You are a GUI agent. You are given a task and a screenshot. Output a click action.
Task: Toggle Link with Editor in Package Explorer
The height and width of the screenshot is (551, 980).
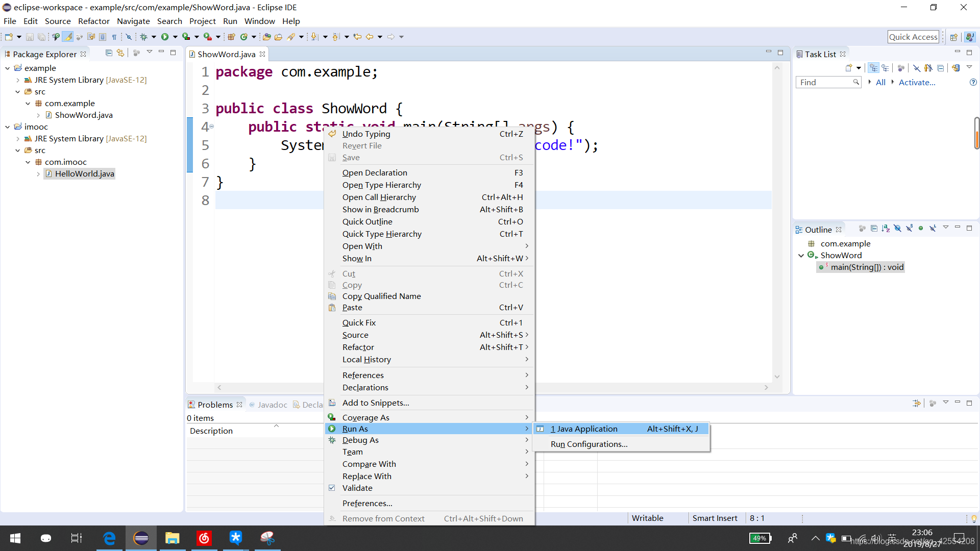[120, 53]
